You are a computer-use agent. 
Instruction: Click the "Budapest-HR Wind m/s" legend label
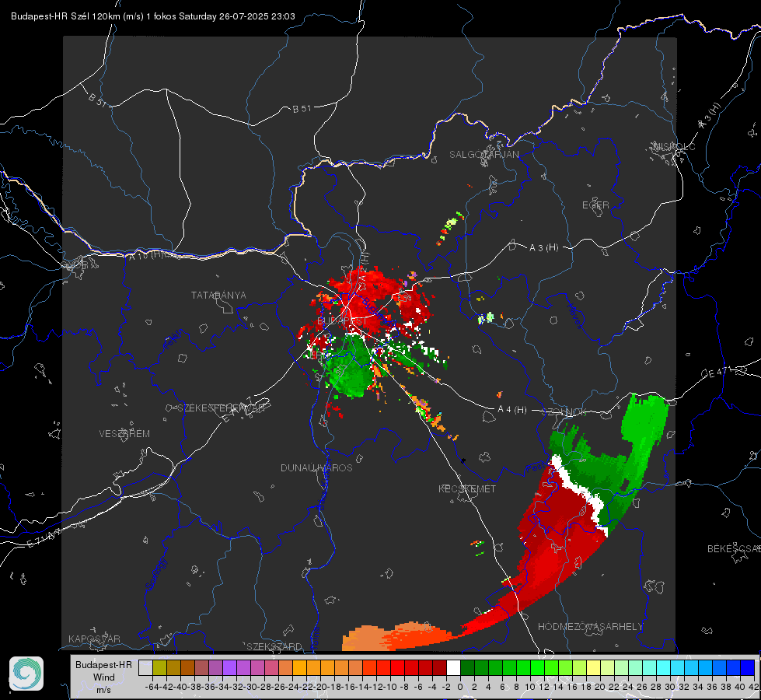tap(103, 677)
